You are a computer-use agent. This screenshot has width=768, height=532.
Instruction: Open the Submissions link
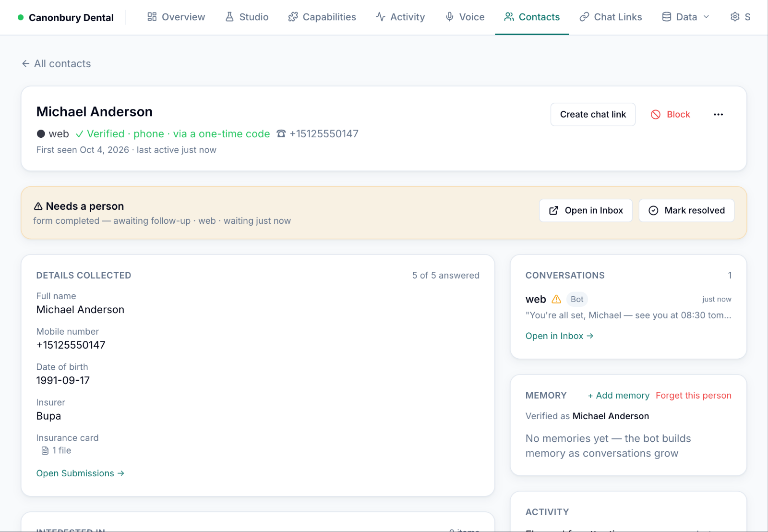click(80, 473)
